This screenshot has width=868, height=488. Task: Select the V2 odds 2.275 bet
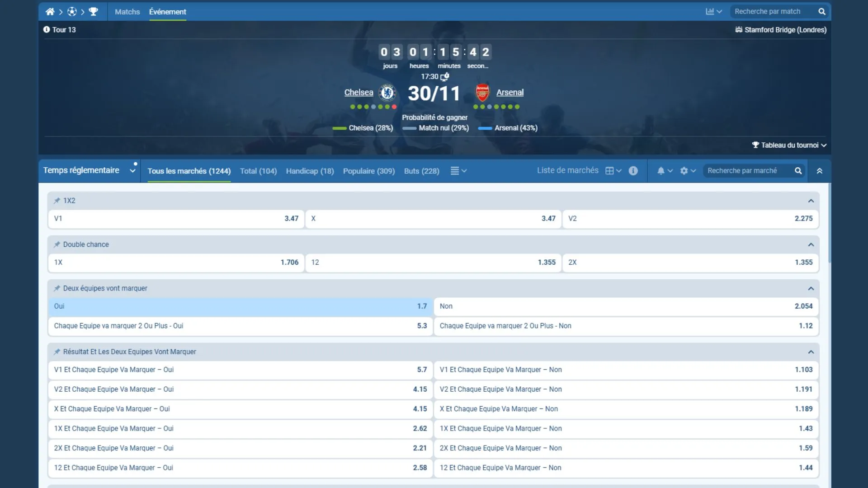click(690, 219)
